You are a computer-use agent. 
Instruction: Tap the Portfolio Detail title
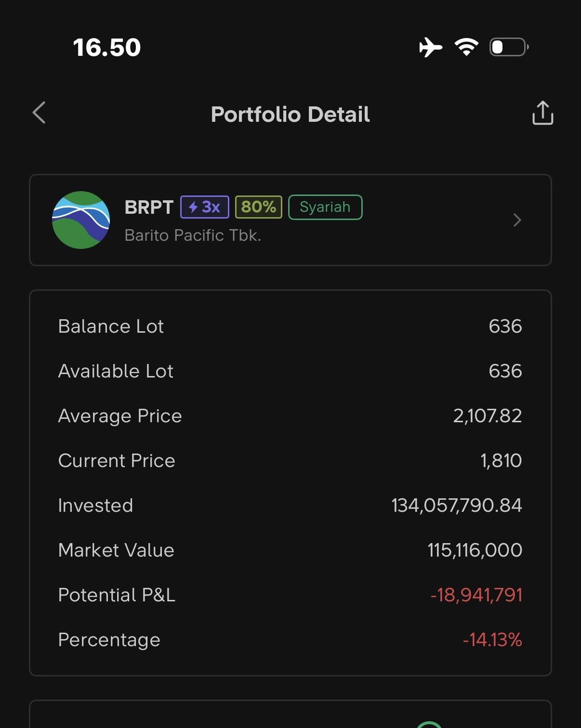pos(290,115)
